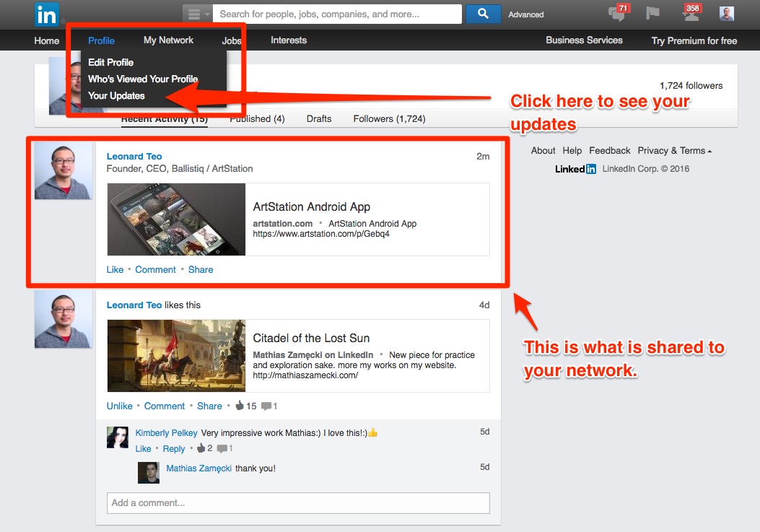760x532 pixels.
Task: Reply to Kimberly Pelkey's comment
Action: click(173, 448)
